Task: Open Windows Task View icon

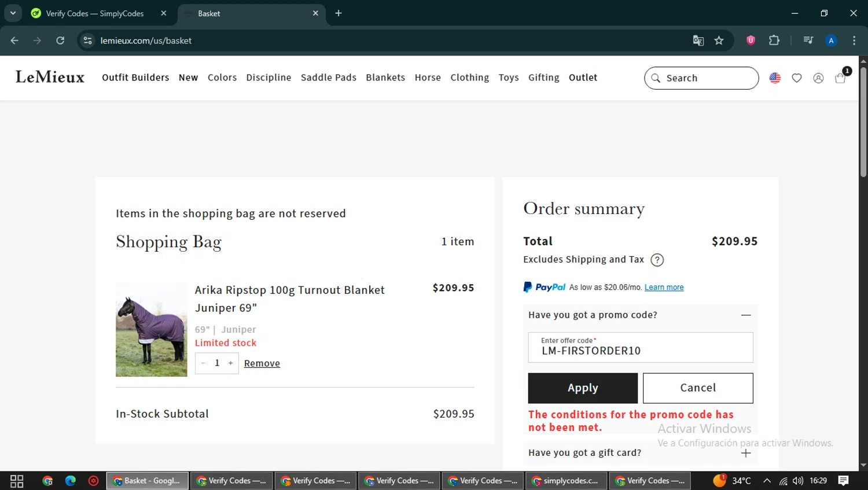Action: click(17, 481)
